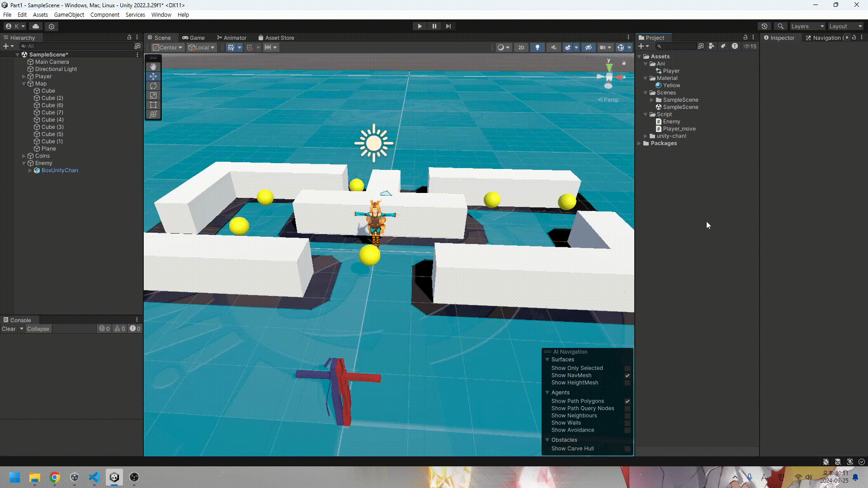Click the Hierarchy search field
This screenshot has height=488, width=868.
click(x=77, y=46)
